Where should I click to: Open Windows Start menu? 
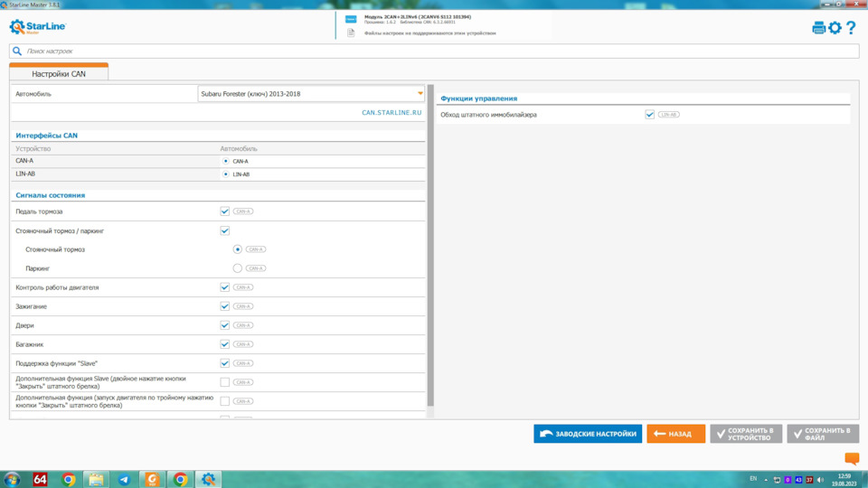pyautogui.click(x=12, y=479)
